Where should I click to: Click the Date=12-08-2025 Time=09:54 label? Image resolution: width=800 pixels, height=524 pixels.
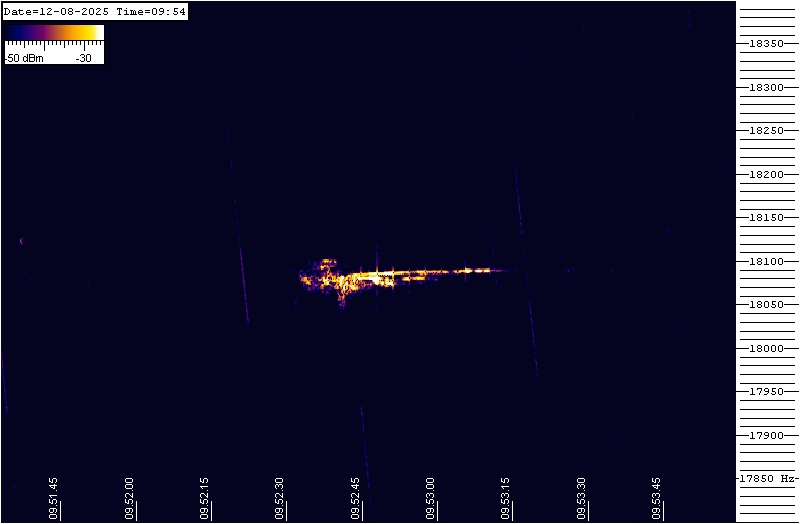(95, 11)
